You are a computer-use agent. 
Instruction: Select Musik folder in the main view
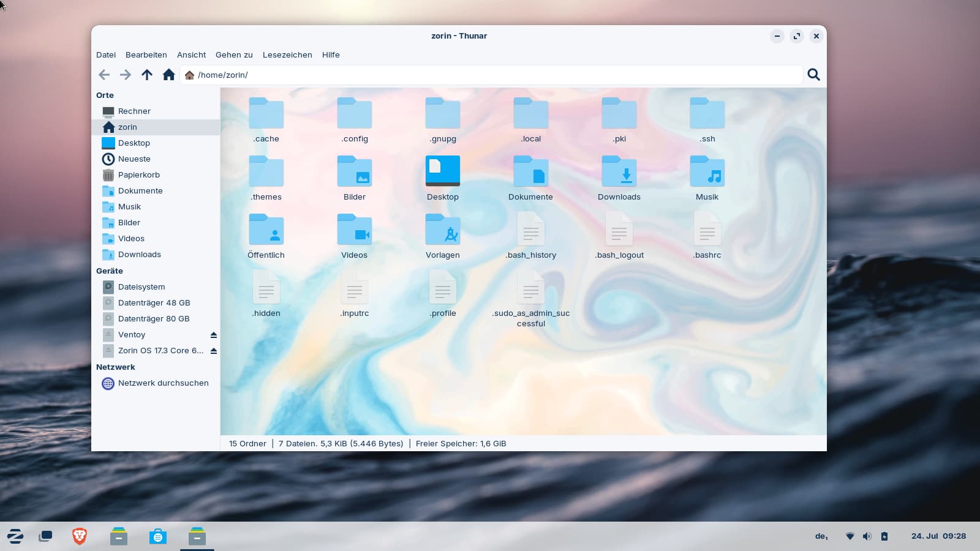707,178
